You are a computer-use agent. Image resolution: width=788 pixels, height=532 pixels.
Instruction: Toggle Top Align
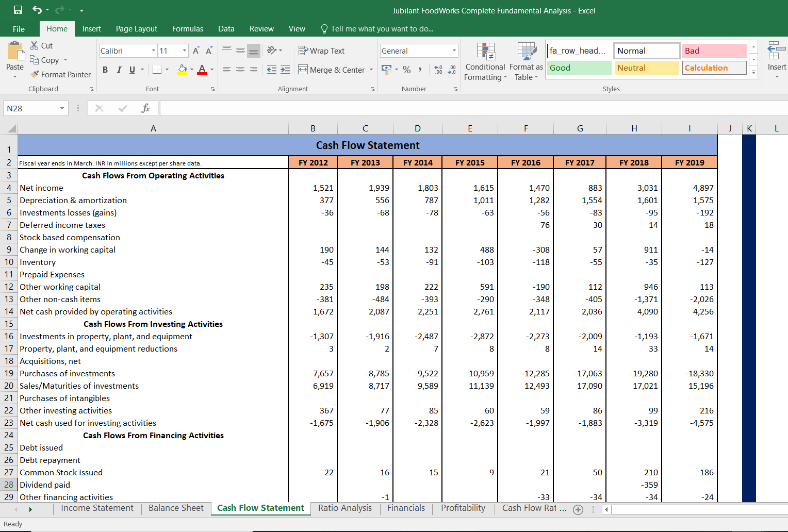click(227, 50)
